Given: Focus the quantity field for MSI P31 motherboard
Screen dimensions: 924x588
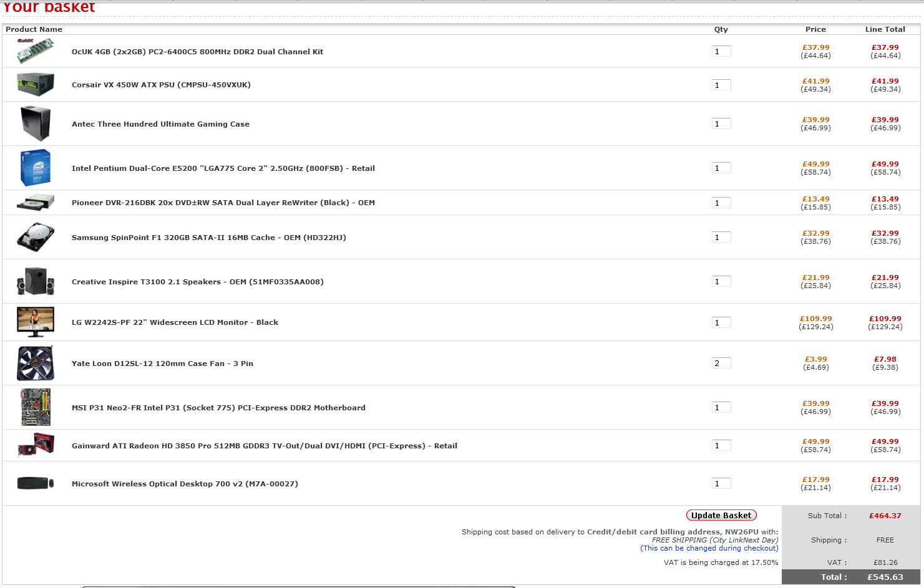Looking at the screenshot, I should tap(721, 407).
